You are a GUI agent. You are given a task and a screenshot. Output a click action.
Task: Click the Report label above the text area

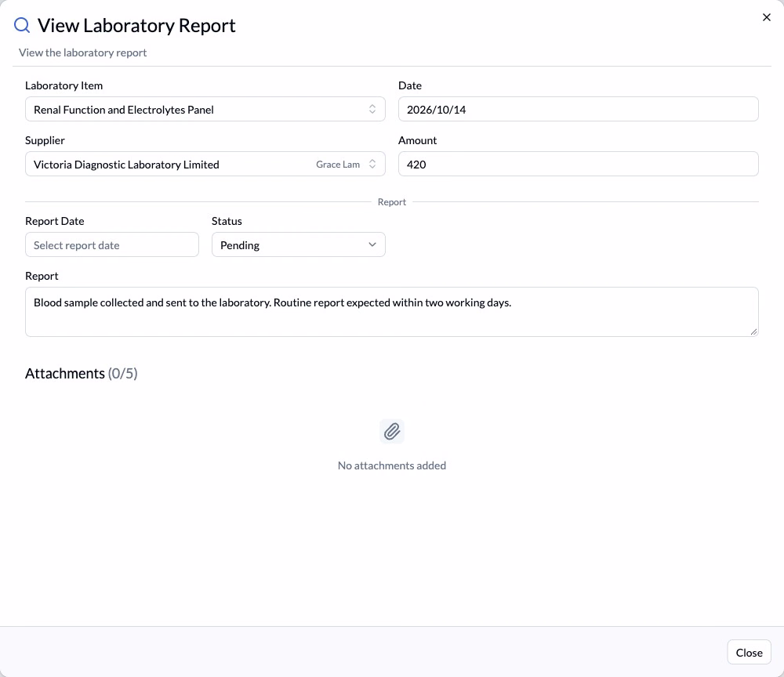tap(42, 276)
